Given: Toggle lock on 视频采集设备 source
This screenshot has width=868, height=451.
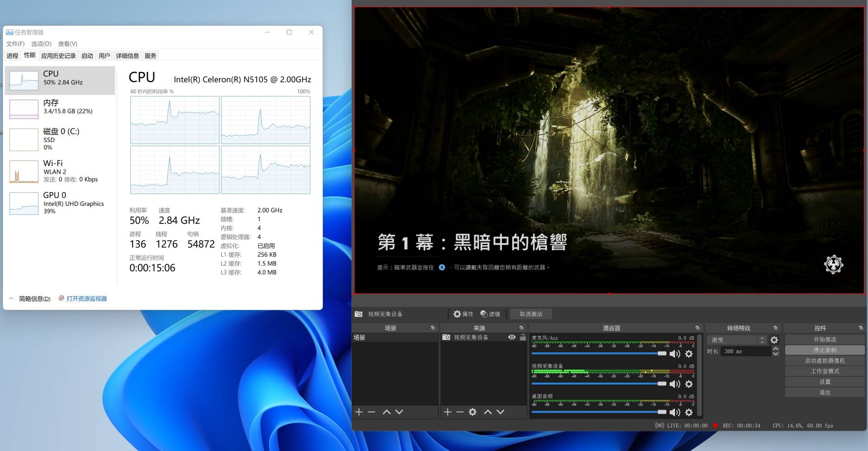Looking at the screenshot, I should [x=523, y=337].
